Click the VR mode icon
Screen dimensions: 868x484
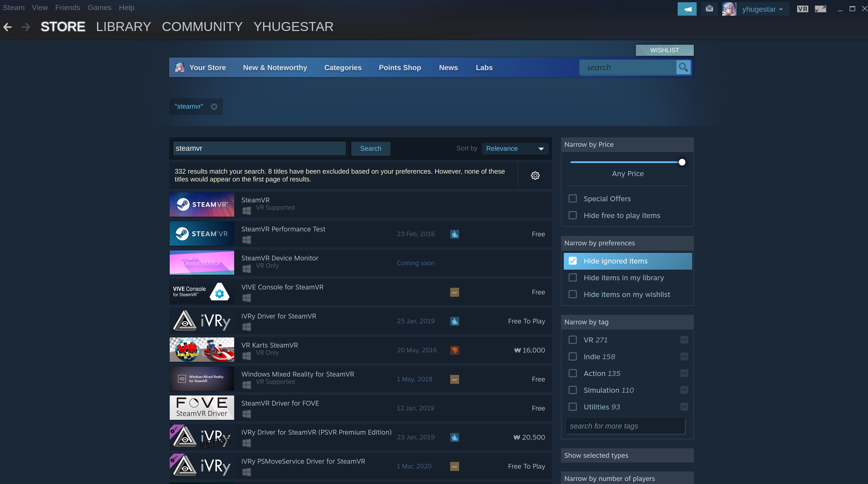tap(802, 9)
